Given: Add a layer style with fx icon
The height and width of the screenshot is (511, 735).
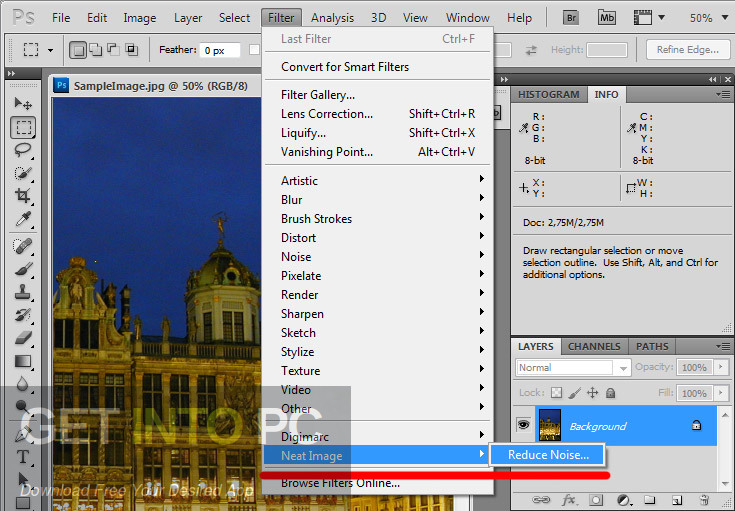Looking at the screenshot, I should pyautogui.click(x=569, y=500).
